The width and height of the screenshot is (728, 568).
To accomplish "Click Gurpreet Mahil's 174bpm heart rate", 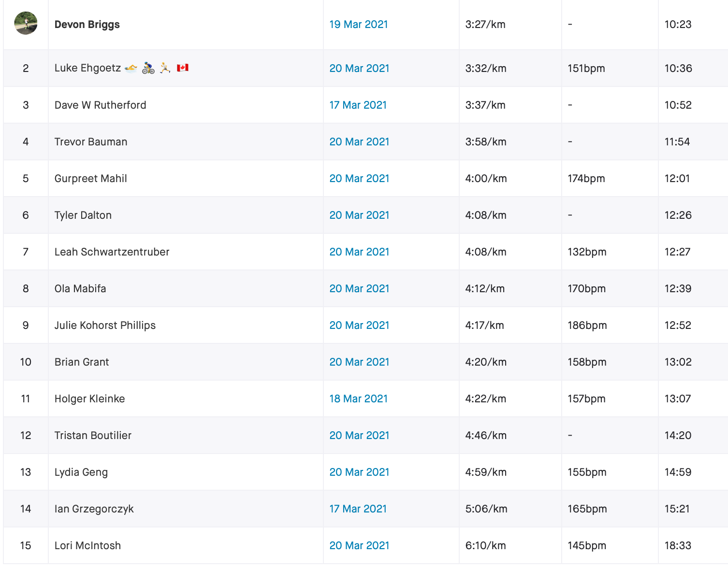I will point(586,179).
